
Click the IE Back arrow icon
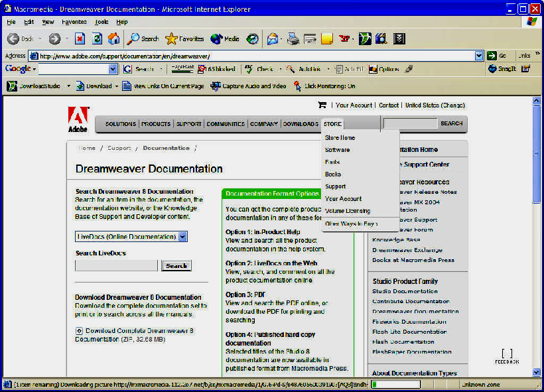pyautogui.click(x=13, y=39)
